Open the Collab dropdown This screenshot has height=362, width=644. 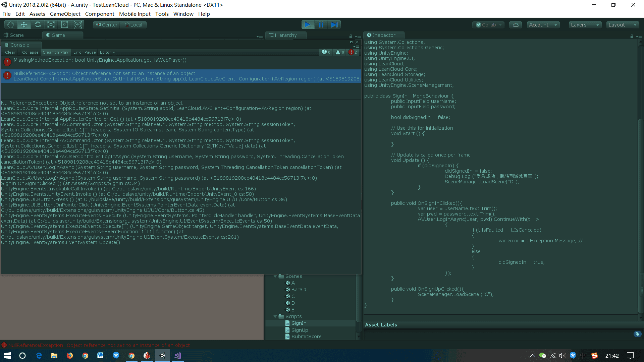coord(488,25)
